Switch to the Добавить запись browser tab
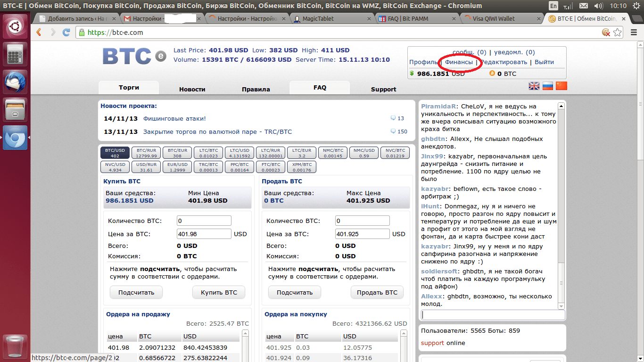 (77, 19)
